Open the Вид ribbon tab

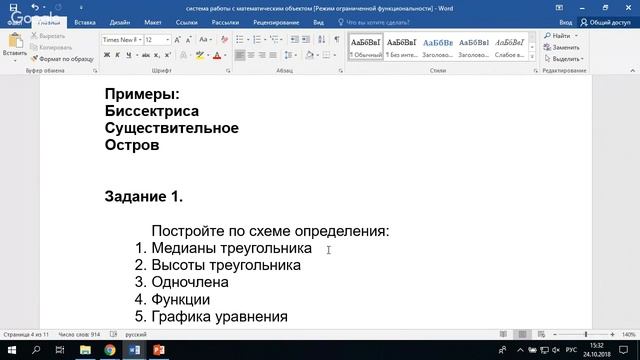click(x=318, y=22)
